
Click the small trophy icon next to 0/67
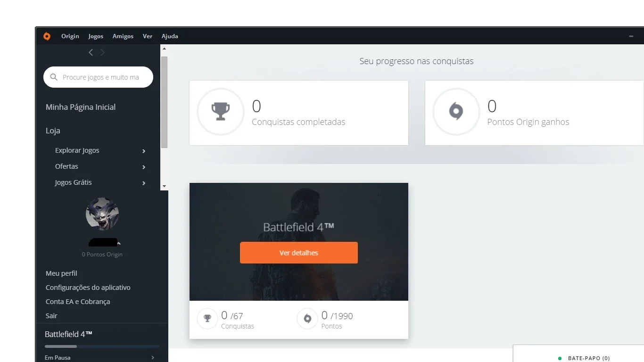pos(207,319)
